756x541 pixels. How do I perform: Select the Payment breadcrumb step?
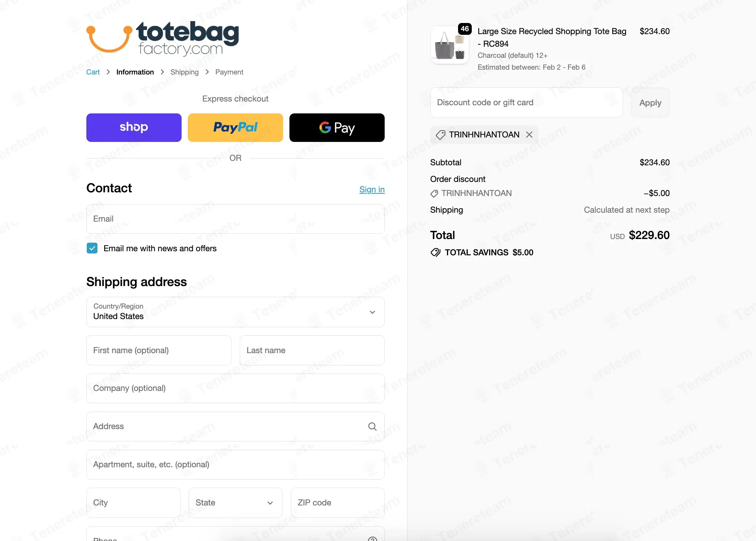(229, 72)
